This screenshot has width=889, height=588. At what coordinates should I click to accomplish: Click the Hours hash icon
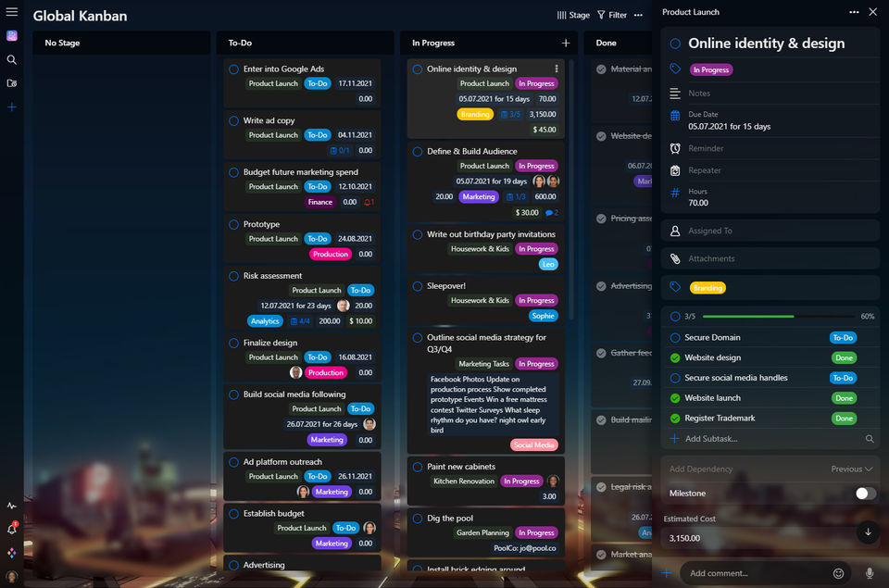tap(675, 193)
